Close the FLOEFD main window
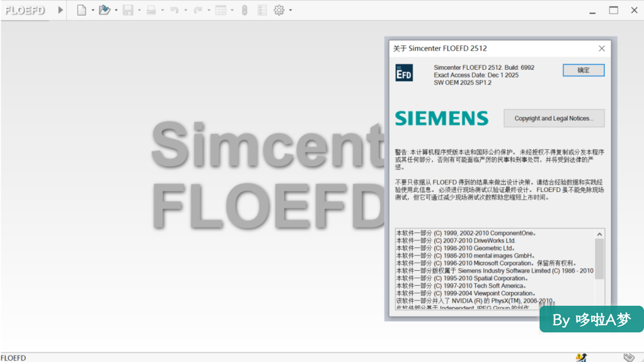The image size is (644, 362). point(634,10)
